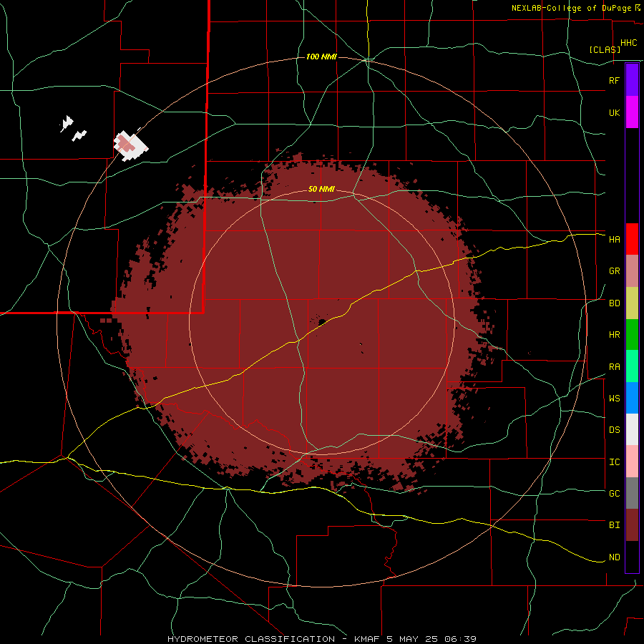Click the DS legend label

614,430
